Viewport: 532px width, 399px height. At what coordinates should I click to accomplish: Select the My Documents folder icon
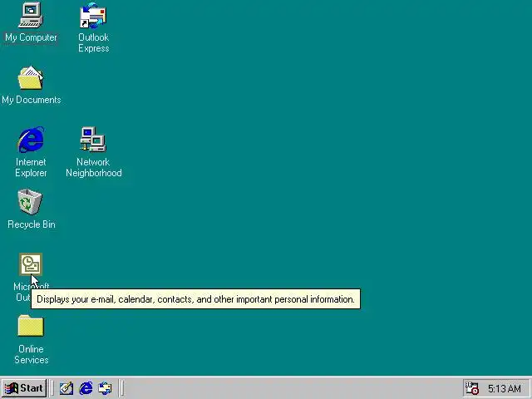(x=31, y=78)
